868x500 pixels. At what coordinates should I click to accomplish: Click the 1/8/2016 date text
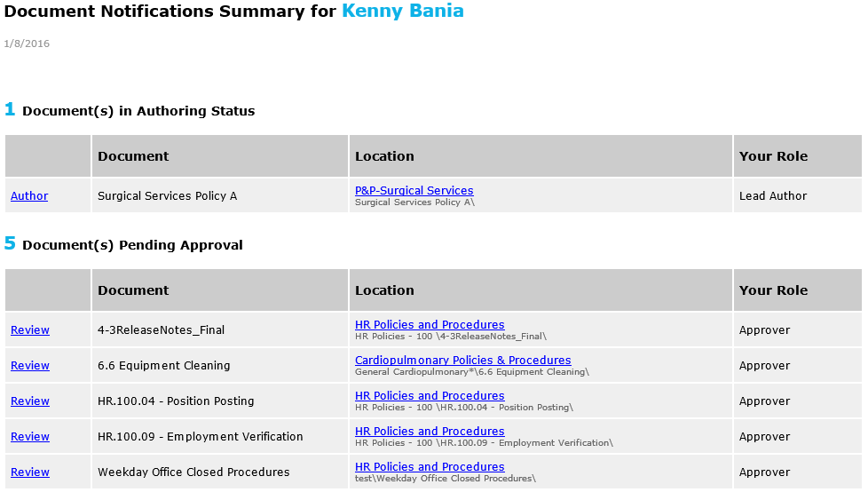(27, 44)
